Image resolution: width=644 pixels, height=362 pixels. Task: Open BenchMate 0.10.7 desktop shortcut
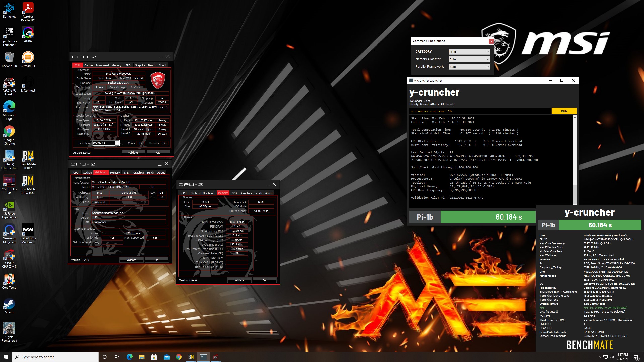(x=28, y=160)
